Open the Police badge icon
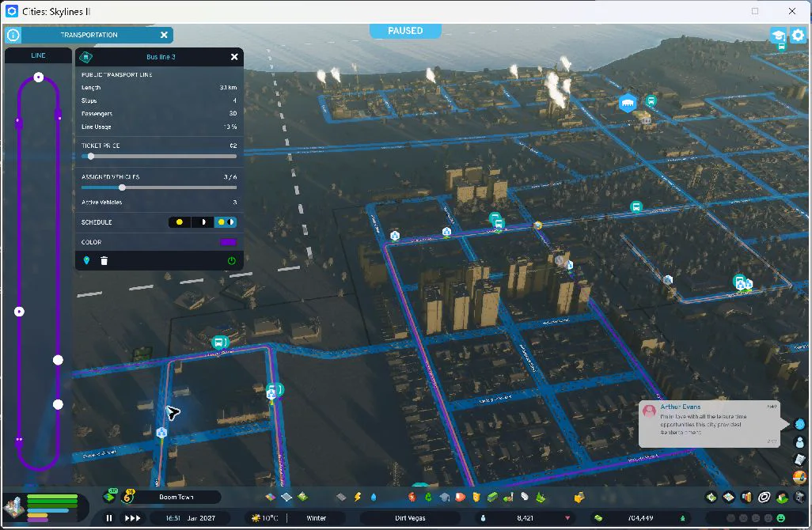812x530 pixels. [x=476, y=497]
